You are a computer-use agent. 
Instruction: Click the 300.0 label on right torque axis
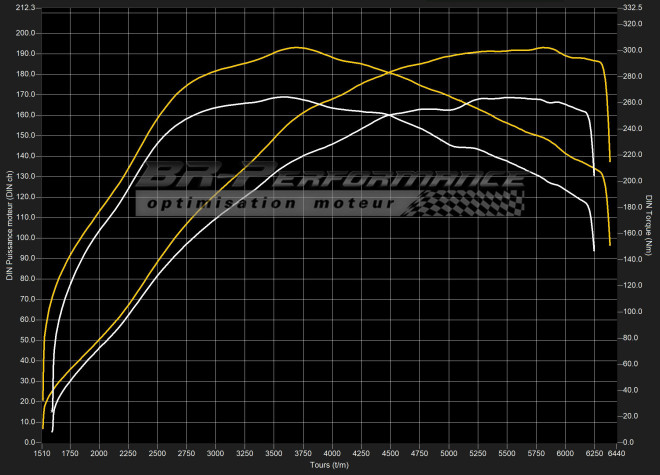click(632, 50)
